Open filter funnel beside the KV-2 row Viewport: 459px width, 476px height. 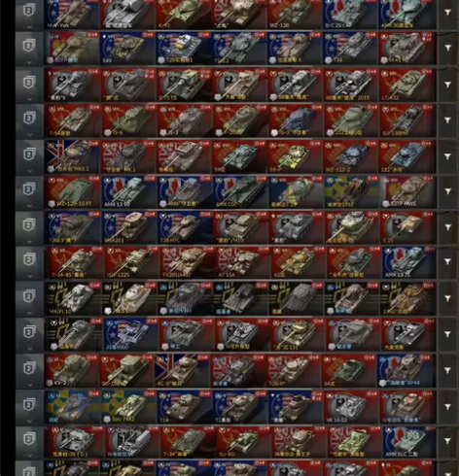[x=447, y=370]
